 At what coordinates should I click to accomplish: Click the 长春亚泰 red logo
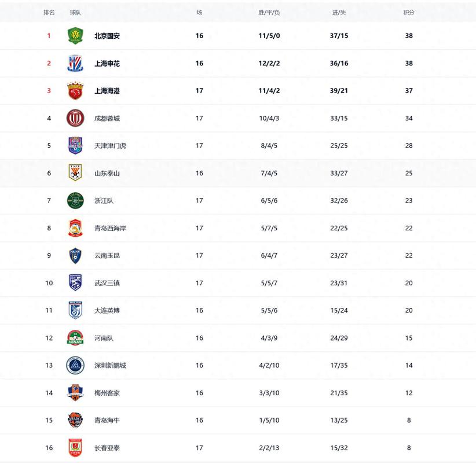pos(75,447)
